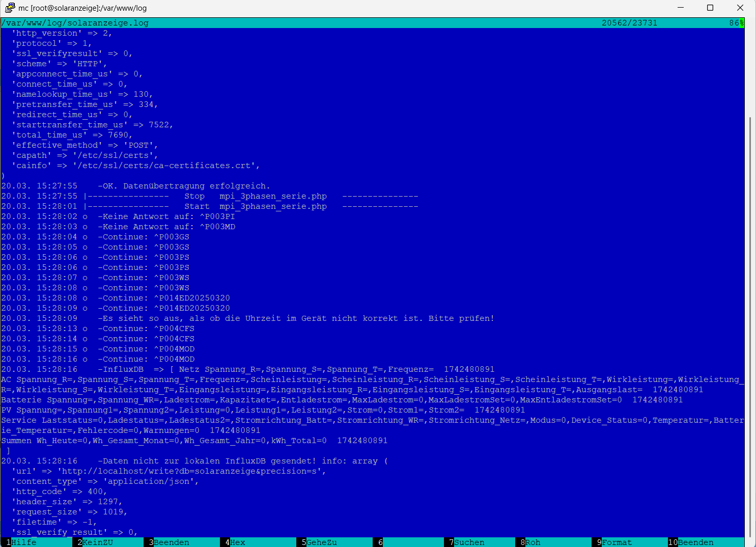Maximize the PuTTY window
Image resolution: width=756 pixels, height=547 pixels.
(x=710, y=8)
